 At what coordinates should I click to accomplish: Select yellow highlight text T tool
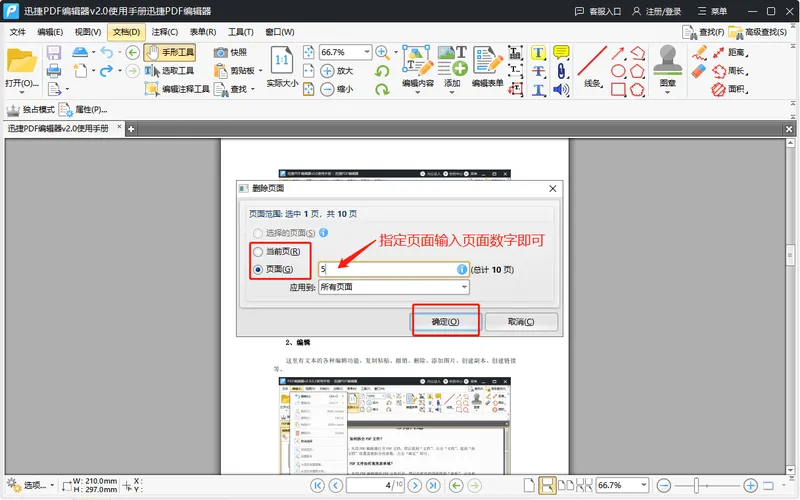click(x=538, y=53)
